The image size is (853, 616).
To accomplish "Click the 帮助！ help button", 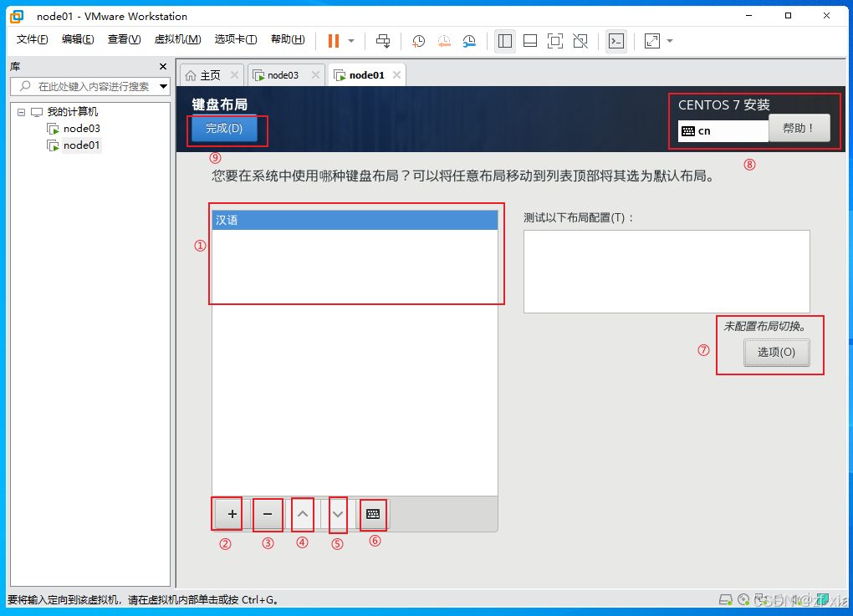I will [x=799, y=129].
